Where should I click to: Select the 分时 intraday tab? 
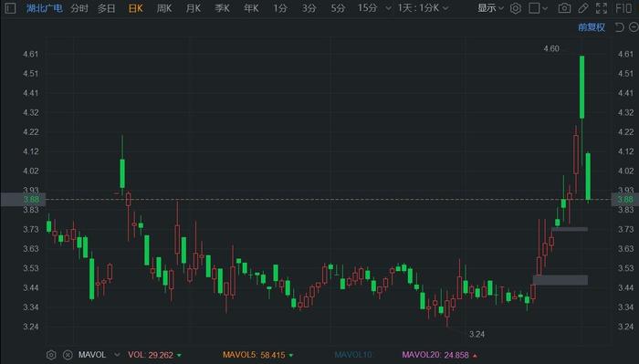click(79, 8)
